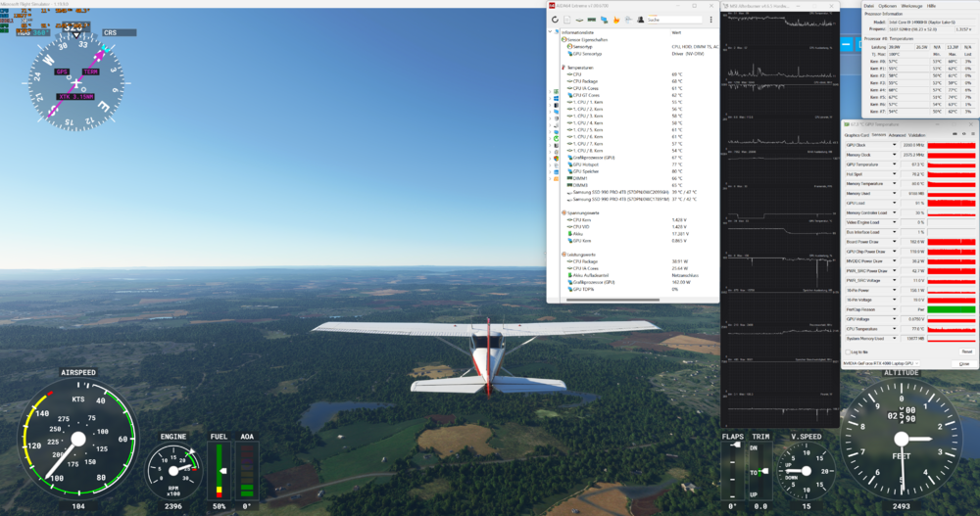
Task: Open the GPU-Z hamburger menu icon
Action: (972, 134)
